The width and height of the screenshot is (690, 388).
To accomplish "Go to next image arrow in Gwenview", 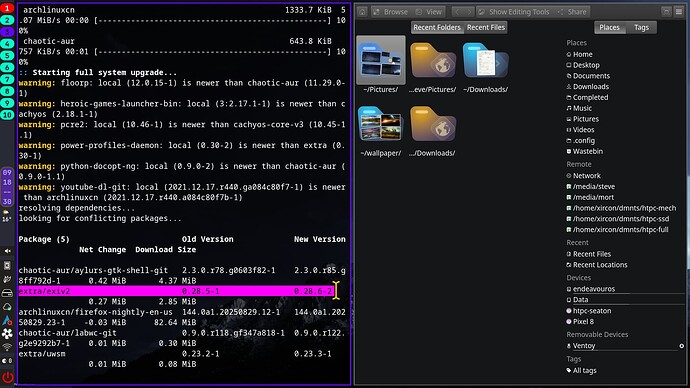I will pos(469,12).
